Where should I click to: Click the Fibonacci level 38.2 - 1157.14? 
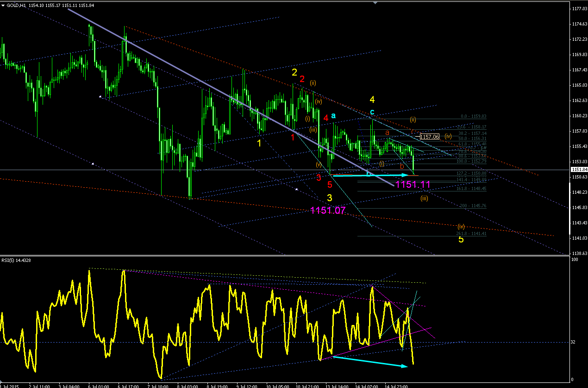click(472, 133)
